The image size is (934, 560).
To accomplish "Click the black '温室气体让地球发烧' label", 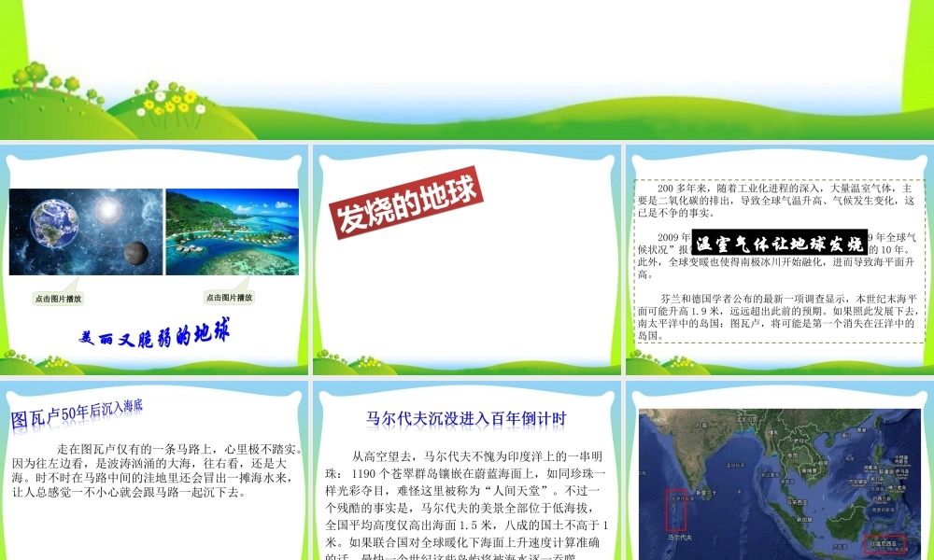I will (780, 243).
